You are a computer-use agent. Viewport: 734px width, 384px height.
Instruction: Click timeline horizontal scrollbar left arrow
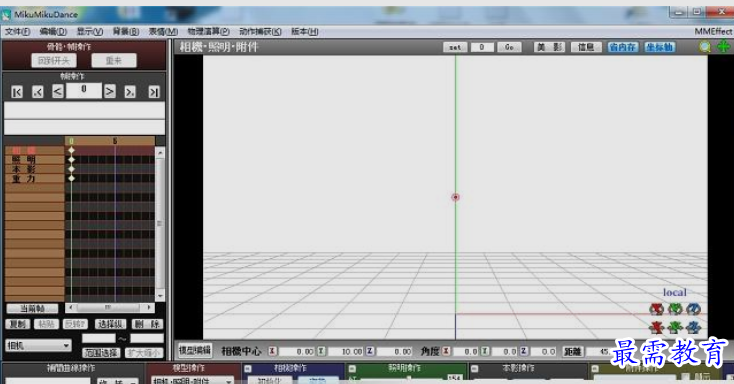(x=70, y=308)
